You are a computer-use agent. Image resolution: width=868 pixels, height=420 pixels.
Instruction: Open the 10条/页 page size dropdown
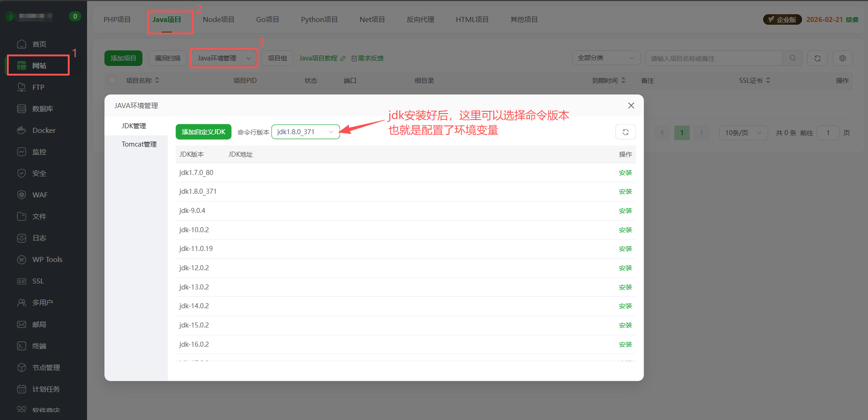[x=743, y=132]
